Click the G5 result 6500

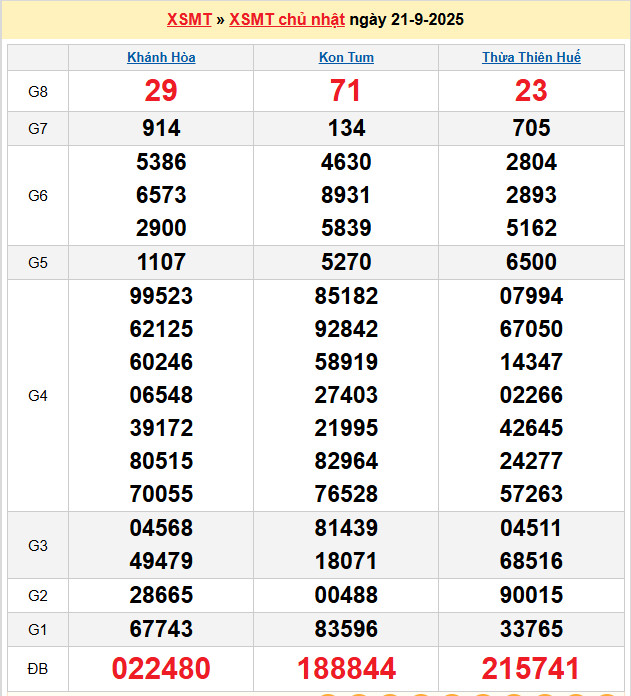point(531,262)
